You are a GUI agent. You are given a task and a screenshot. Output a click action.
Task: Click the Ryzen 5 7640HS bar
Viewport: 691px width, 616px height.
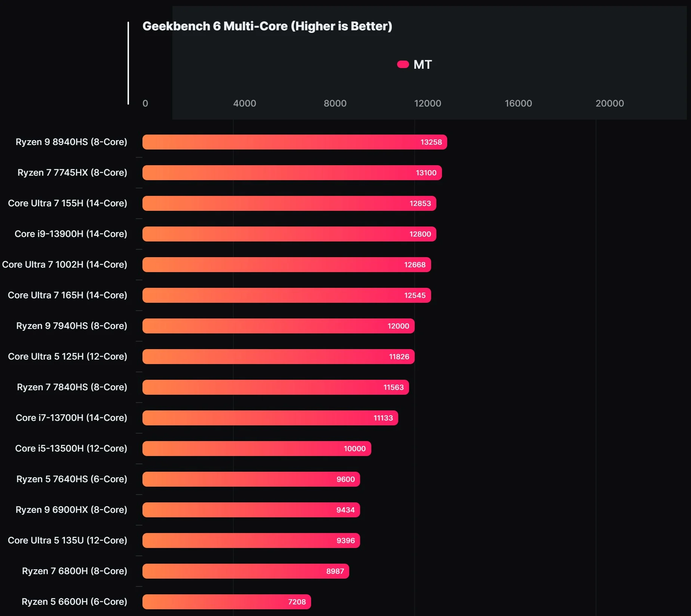point(251,479)
